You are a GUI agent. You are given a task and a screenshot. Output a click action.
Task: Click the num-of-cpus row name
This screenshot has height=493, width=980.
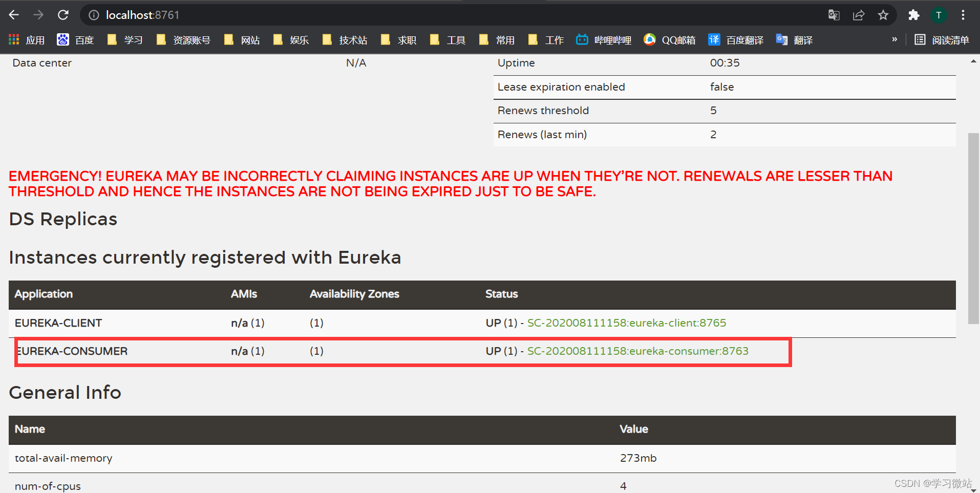48,486
